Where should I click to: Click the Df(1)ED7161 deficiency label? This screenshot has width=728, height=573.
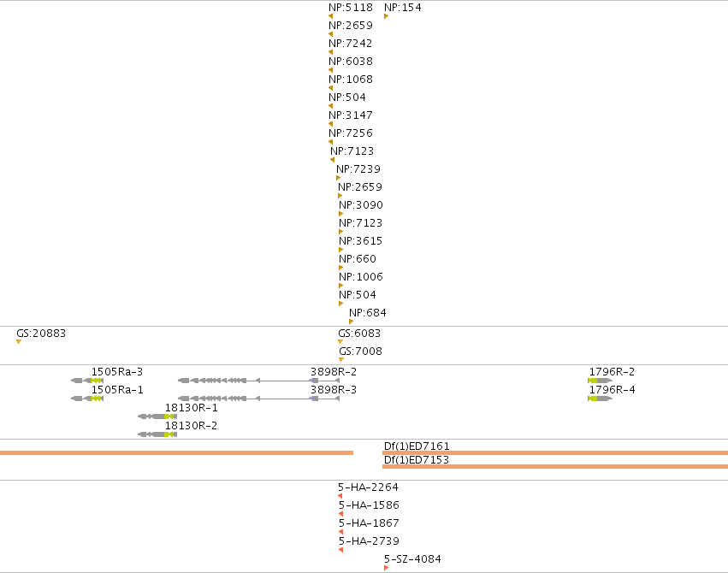tap(417, 446)
